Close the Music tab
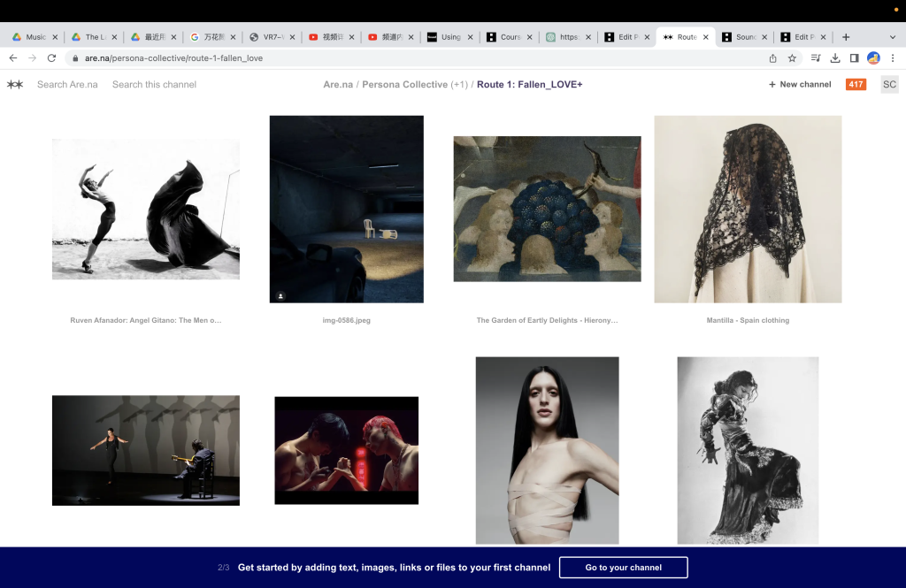This screenshot has height=588, width=906. [55, 37]
